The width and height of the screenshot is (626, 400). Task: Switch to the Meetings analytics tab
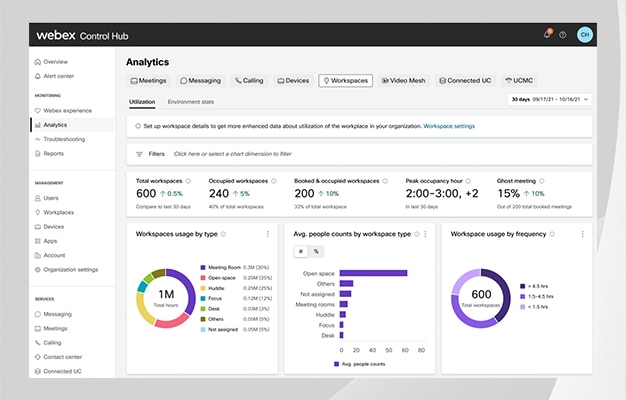coord(149,81)
